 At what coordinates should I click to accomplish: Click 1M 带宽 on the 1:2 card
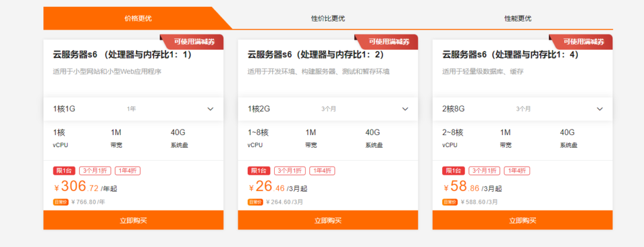(311, 138)
